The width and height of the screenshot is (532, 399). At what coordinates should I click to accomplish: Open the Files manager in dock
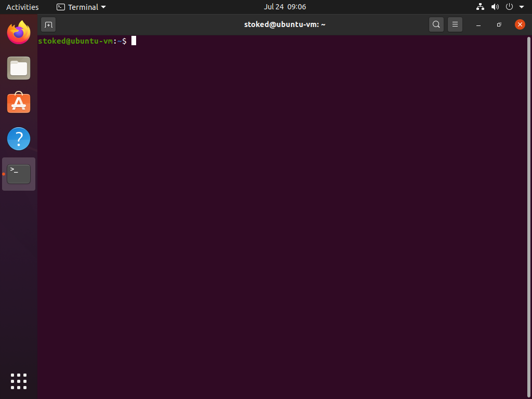tap(19, 68)
